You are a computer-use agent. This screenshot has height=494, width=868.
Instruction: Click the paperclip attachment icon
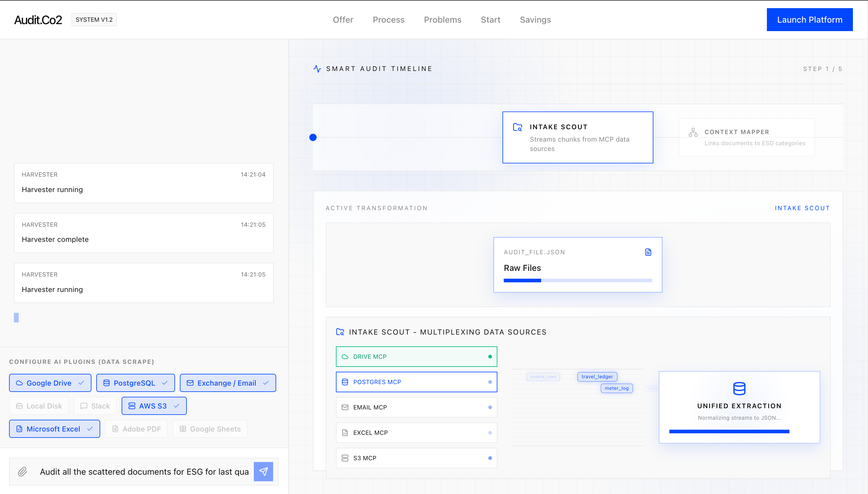[22, 472]
